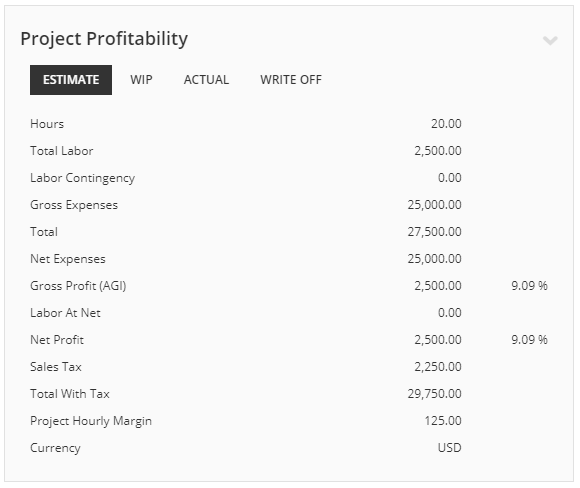Switch to the WIP tab
Screen dimensions: 580x488
pyautogui.click(x=141, y=80)
